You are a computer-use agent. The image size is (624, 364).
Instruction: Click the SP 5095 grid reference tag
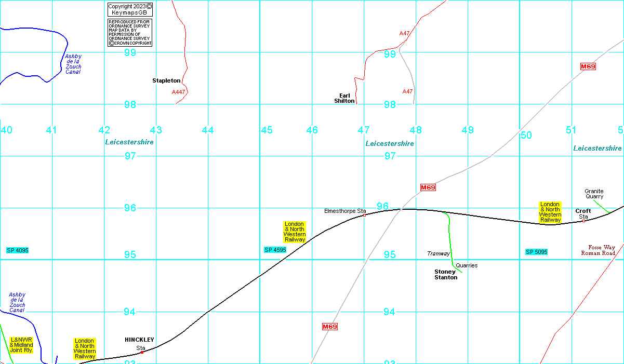tap(537, 252)
